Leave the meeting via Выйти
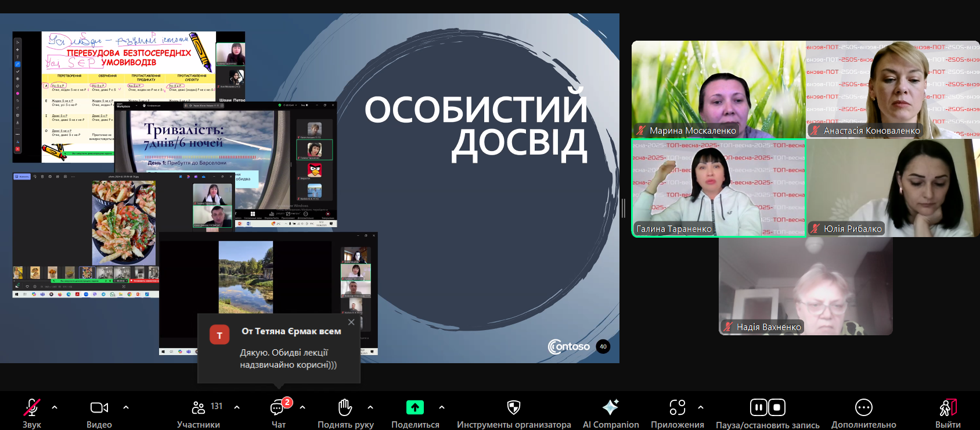980x430 pixels. click(947, 408)
